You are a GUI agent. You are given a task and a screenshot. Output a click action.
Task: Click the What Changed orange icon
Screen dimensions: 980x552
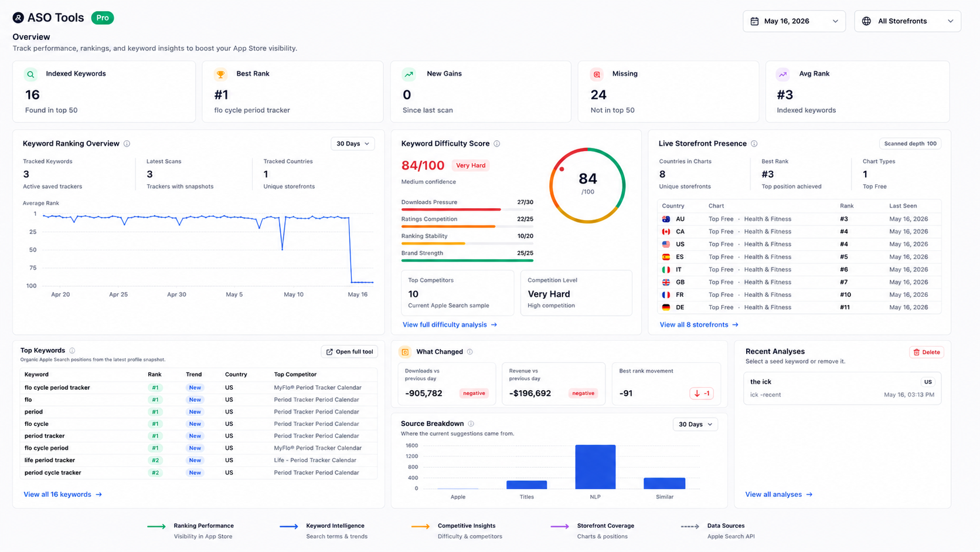point(405,352)
